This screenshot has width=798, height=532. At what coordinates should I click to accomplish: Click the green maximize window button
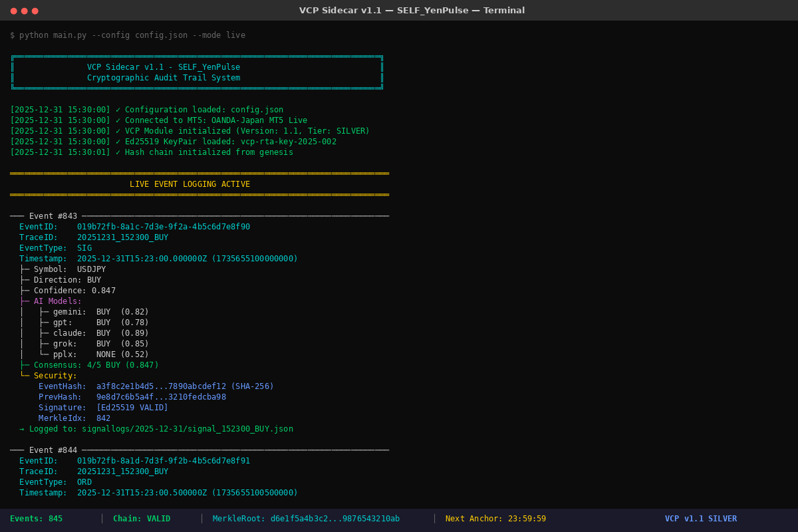point(35,11)
